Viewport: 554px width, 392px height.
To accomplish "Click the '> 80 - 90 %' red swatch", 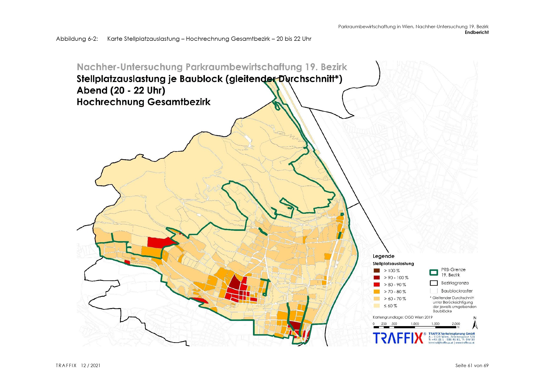I will pyautogui.click(x=376, y=285).
